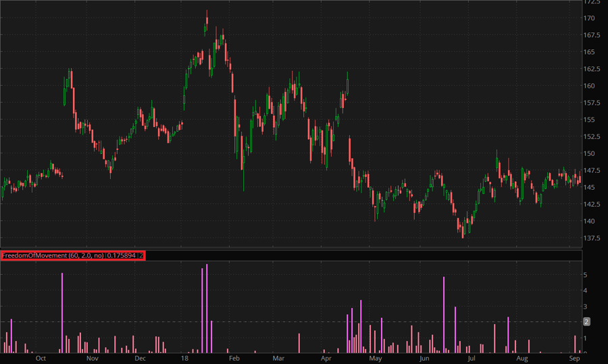Click the 145 level on the price axis
The image size is (608, 364).
tap(590, 187)
